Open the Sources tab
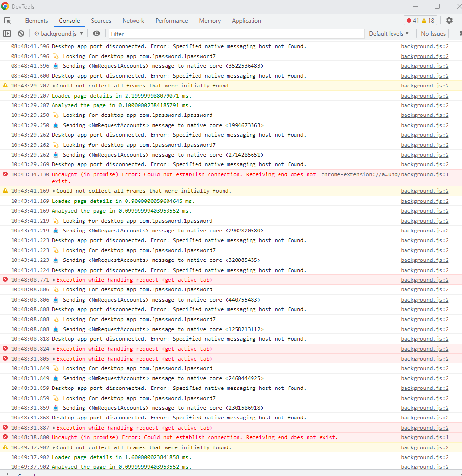The image size is (462, 476). (101, 21)
